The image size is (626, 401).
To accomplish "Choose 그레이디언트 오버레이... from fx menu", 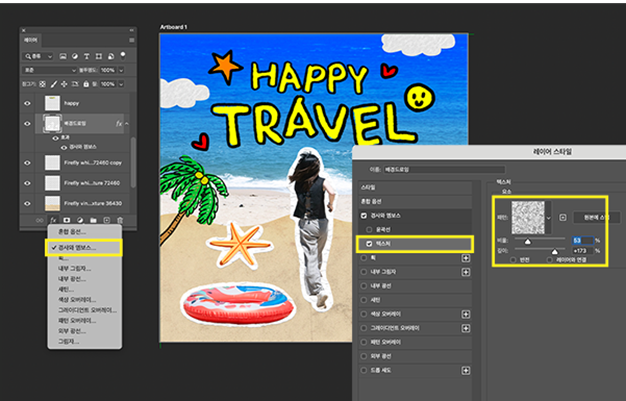I will (x=87, y=310).
